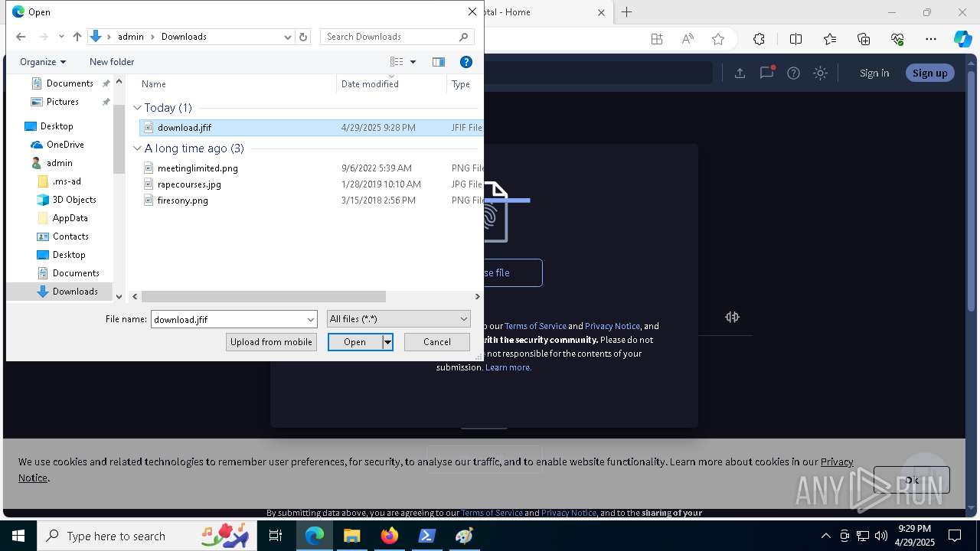Launch Firefox from the taskbar
Screen dimensions: 980x551
tap(389, 536)
